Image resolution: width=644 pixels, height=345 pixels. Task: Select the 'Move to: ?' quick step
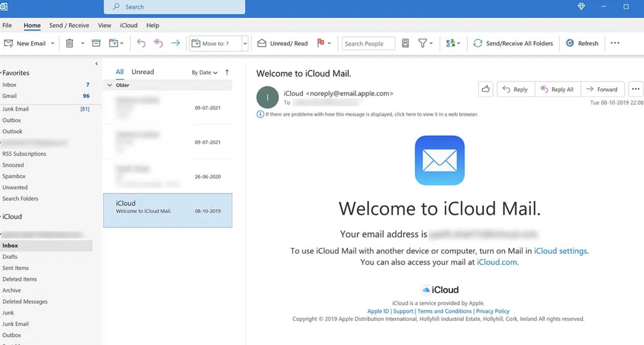coord(216,43)
